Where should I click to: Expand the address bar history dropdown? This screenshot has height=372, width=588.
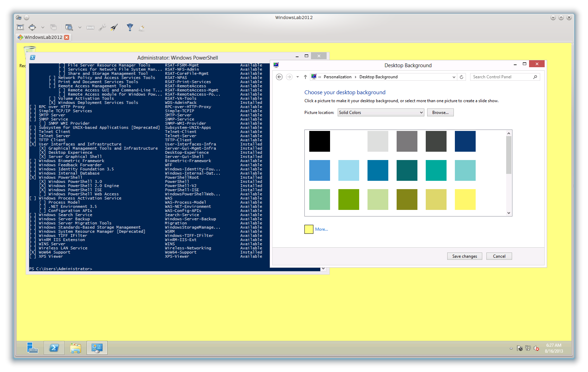coord(454,77)
